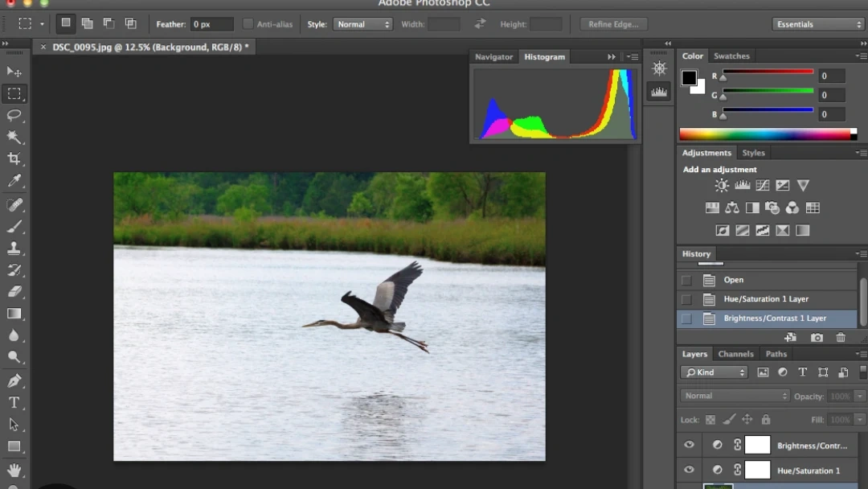This screenshot has height=489, width=868.
Task: Open the Style dropdown set to Normal
Action: (362, 24)
